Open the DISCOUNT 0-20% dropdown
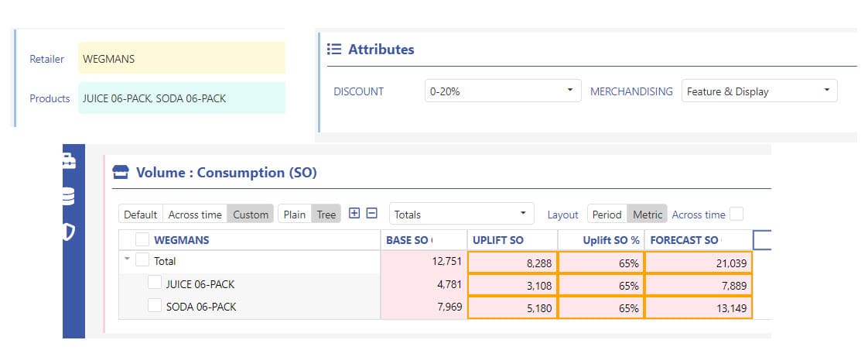Screen dimensions: 868x364 click(503, 91)
